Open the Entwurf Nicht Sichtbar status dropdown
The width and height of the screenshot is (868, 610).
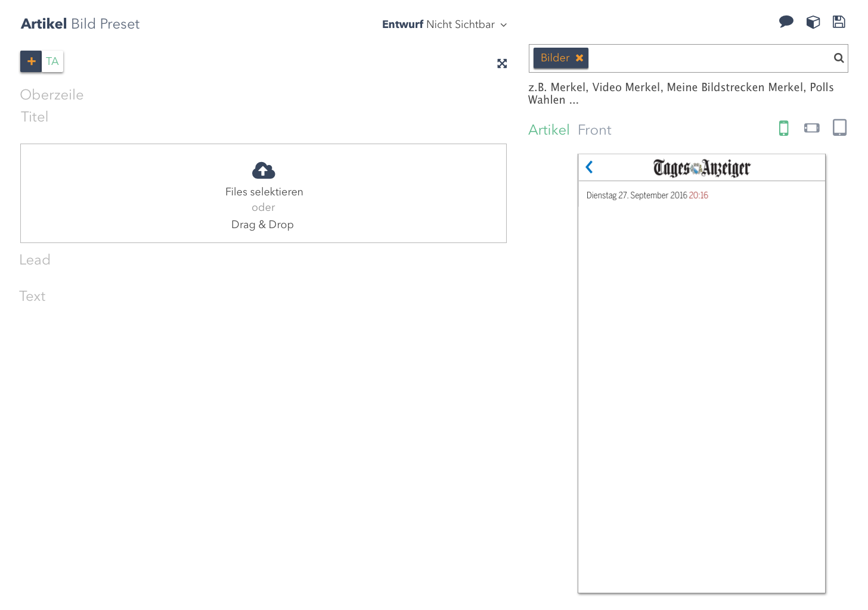click(x=445, y=24)
